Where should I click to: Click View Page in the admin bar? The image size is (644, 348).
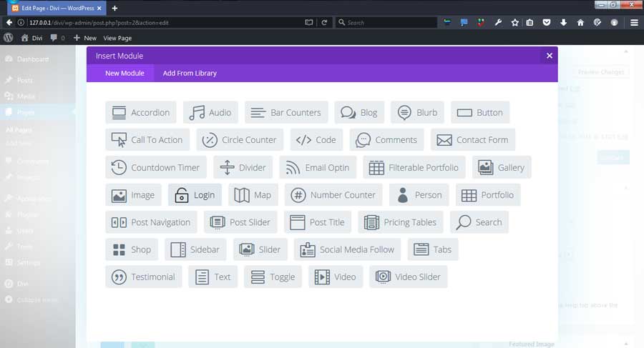117,38
